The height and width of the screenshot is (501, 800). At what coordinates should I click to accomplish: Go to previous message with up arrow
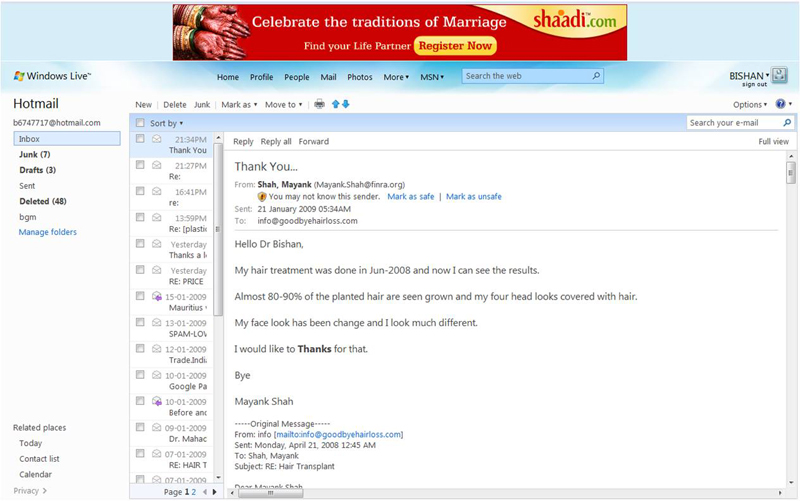pyautogui.click(x=336, y=104)
